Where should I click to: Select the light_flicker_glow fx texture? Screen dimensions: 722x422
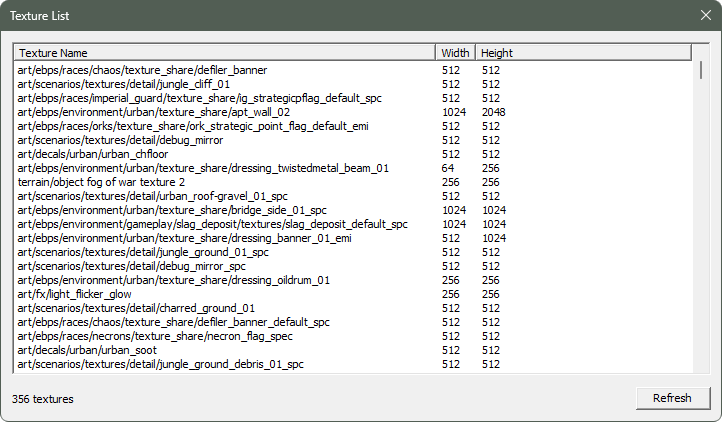(x=74, y=295)
